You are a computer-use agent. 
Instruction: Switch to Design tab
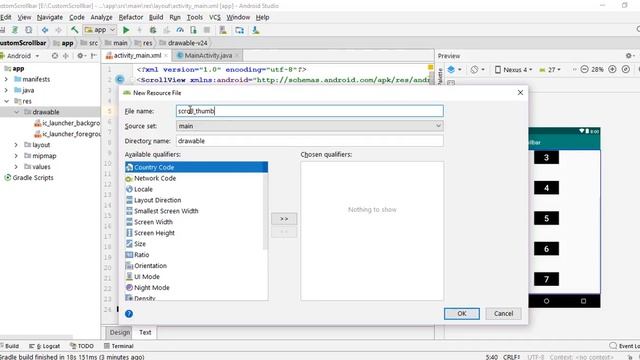[x=120, y=332]
